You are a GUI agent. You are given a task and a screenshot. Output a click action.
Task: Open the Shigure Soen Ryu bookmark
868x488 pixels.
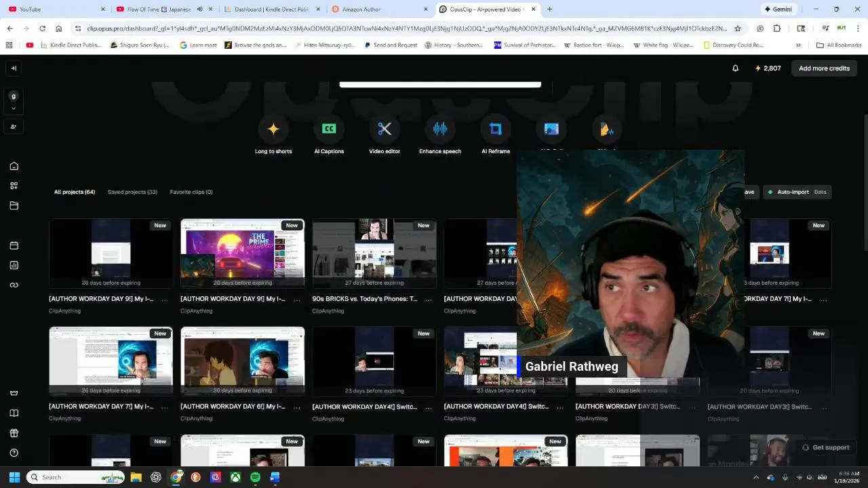pyautogui.click(x=140, y=45)
